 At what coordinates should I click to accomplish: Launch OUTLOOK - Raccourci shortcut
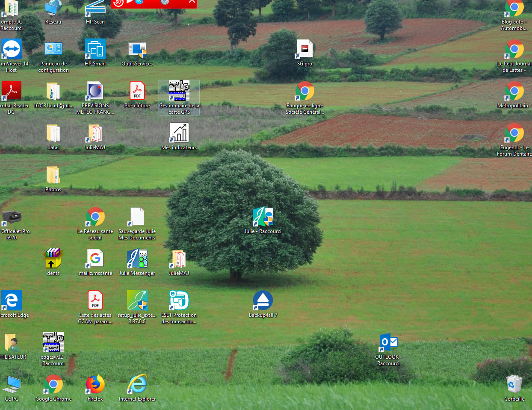388,343
